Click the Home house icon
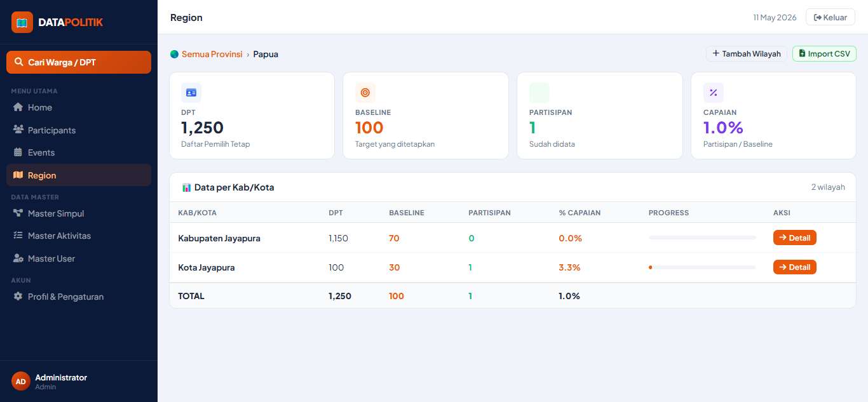868x402 pixels. coord(18,107)
